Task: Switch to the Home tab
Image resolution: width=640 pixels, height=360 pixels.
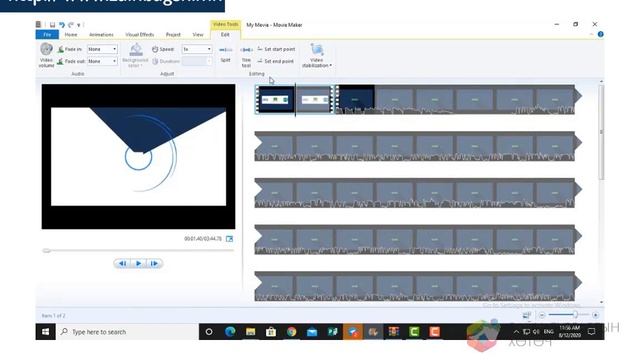Action: [71, 35]
